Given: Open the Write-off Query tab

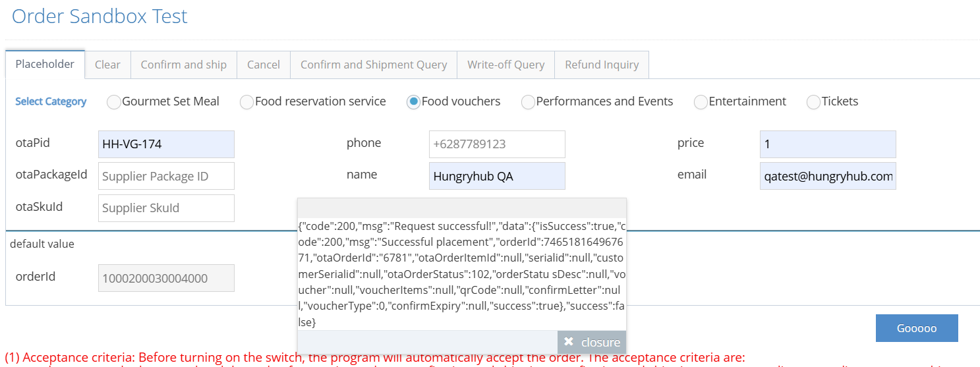Looking at the screenshot, I should point(505,65).
